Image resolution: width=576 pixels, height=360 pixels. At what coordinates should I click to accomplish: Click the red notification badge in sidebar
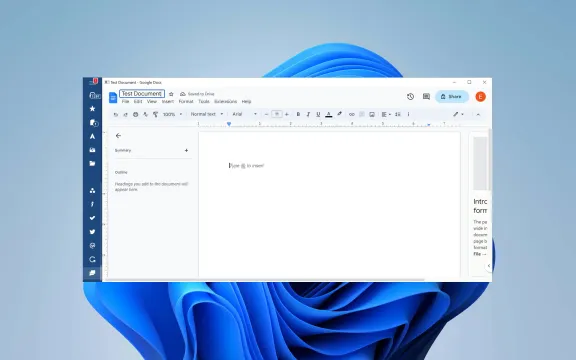(96, 80)
